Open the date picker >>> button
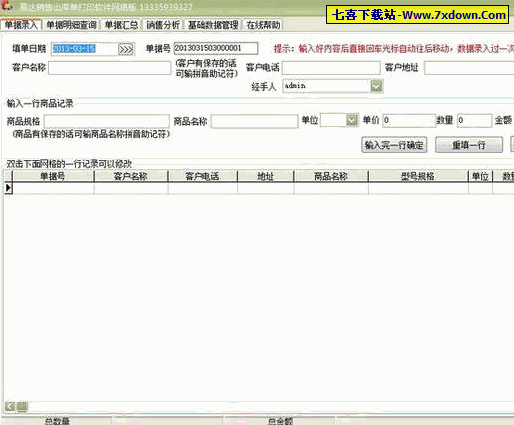This screenshot has width=514, height=425. pos(126,50)
